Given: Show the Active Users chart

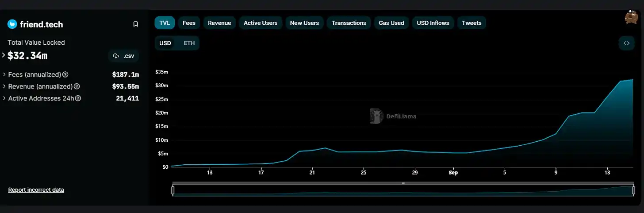Looking at the screenshot, I should 261,23.
